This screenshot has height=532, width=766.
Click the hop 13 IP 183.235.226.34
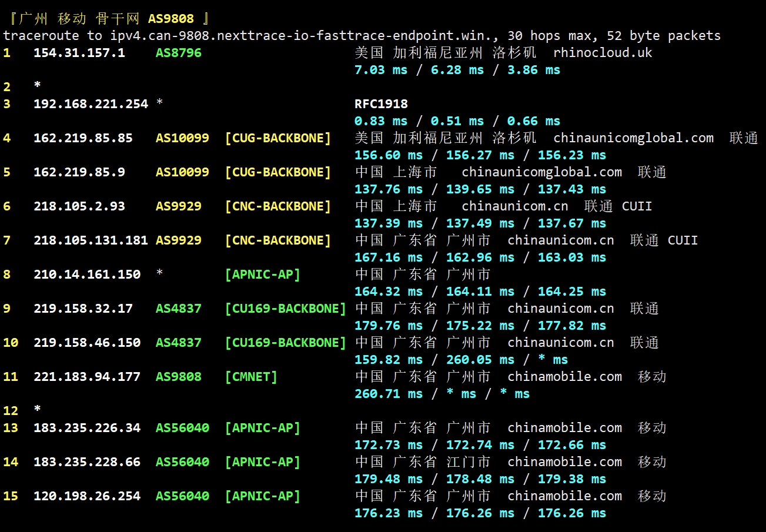(86, 428)
